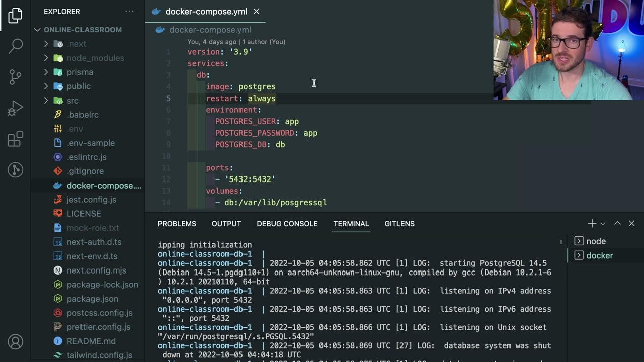Collapse the ONLINE-CLASSROOM root folder
644x362 pixels.
[83, 30]
